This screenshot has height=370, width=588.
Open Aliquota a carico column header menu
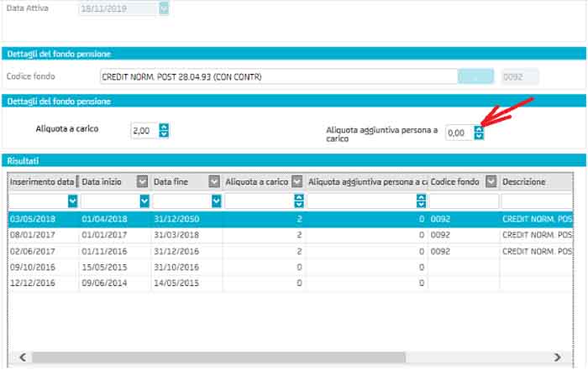click(297, 182)
